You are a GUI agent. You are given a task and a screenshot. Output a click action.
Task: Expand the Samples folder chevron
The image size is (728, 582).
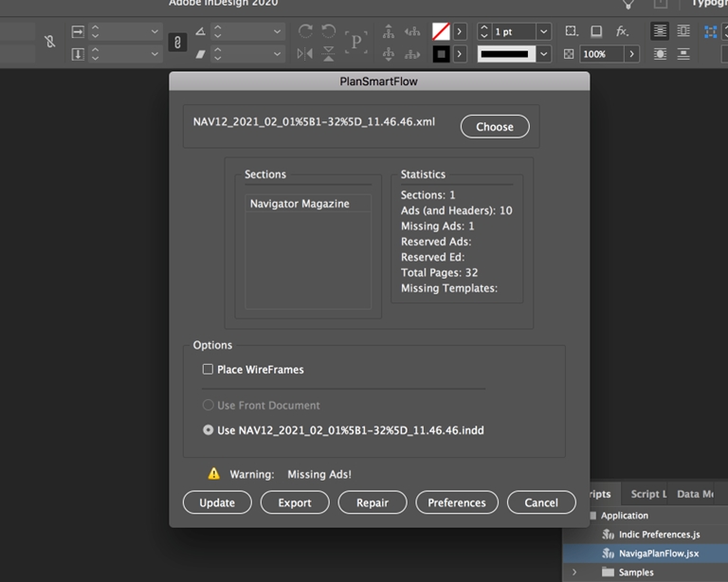pyautogui.click(x=574, y=573)
